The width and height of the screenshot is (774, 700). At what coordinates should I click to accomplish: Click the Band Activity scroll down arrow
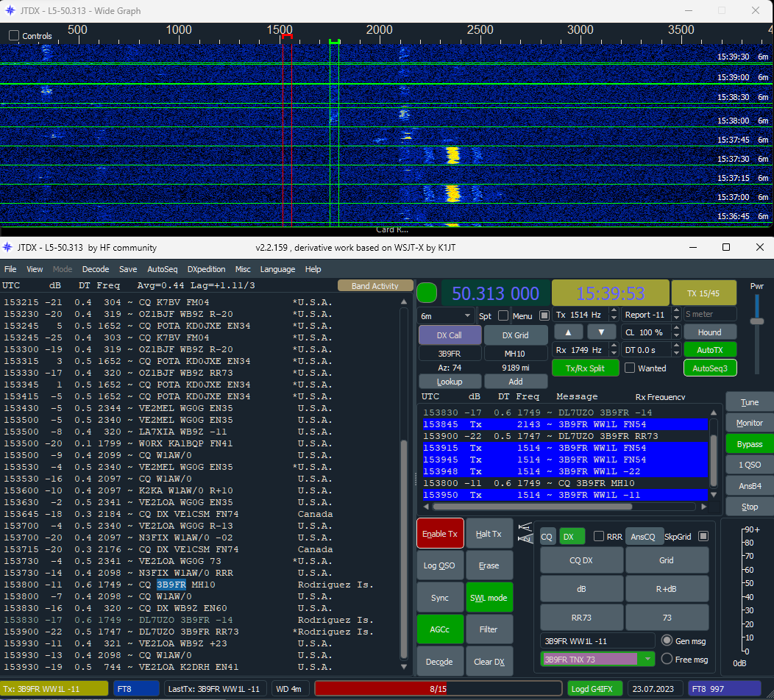(x=404, y=667)
